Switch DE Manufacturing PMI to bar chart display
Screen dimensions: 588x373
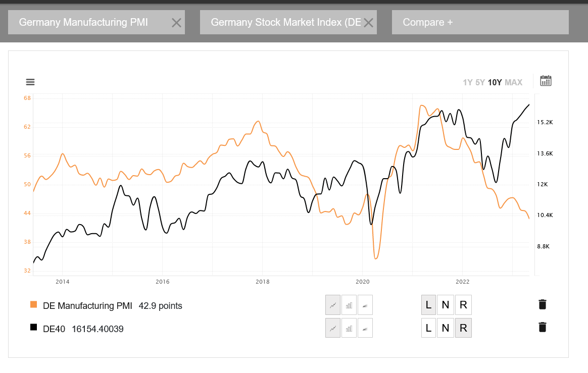[349, 304]
